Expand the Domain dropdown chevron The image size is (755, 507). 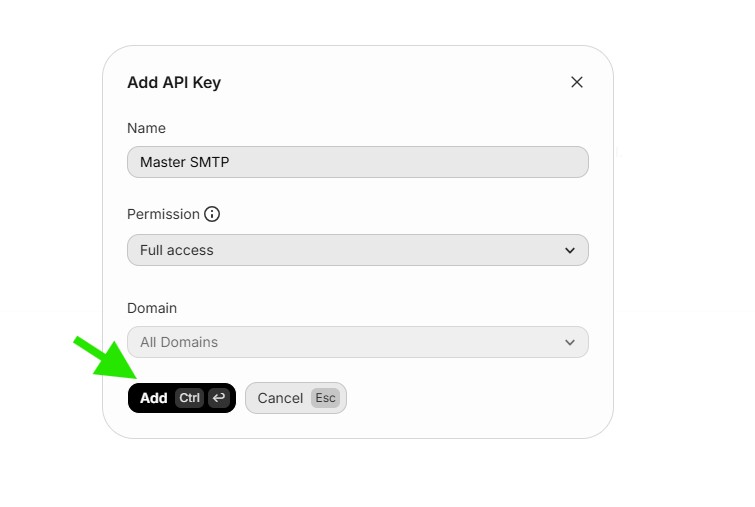coord(570,342)
